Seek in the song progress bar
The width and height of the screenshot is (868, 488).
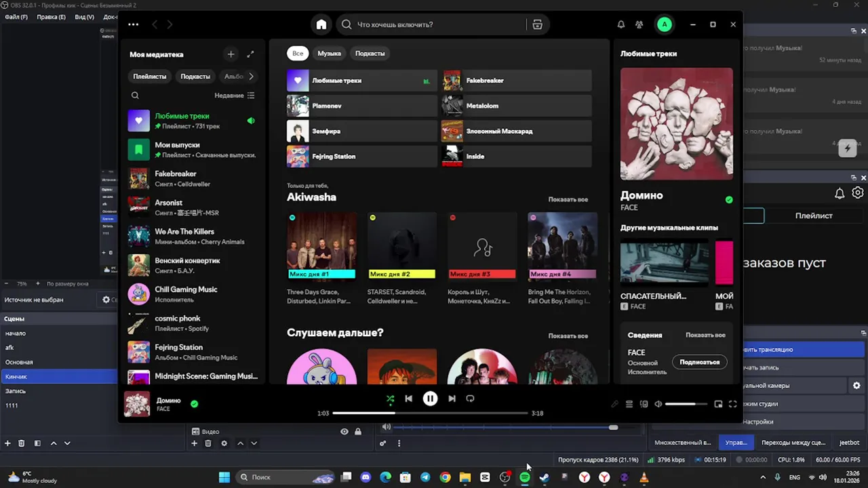pyautogui.click(x=430, y=413)
